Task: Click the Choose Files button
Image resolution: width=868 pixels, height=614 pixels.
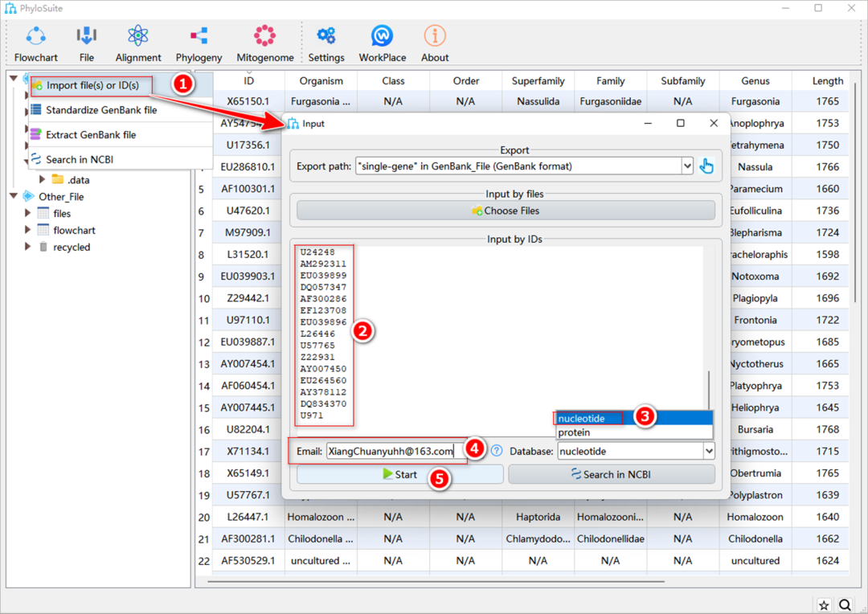Action: click(x=506, y=211)
